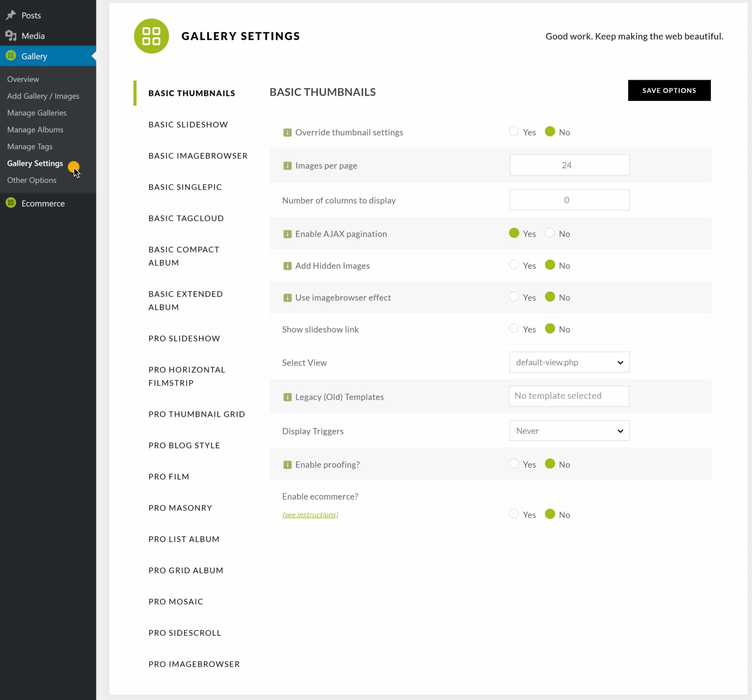Open the Basic Singlepic settings tab

tap(185, 187)
